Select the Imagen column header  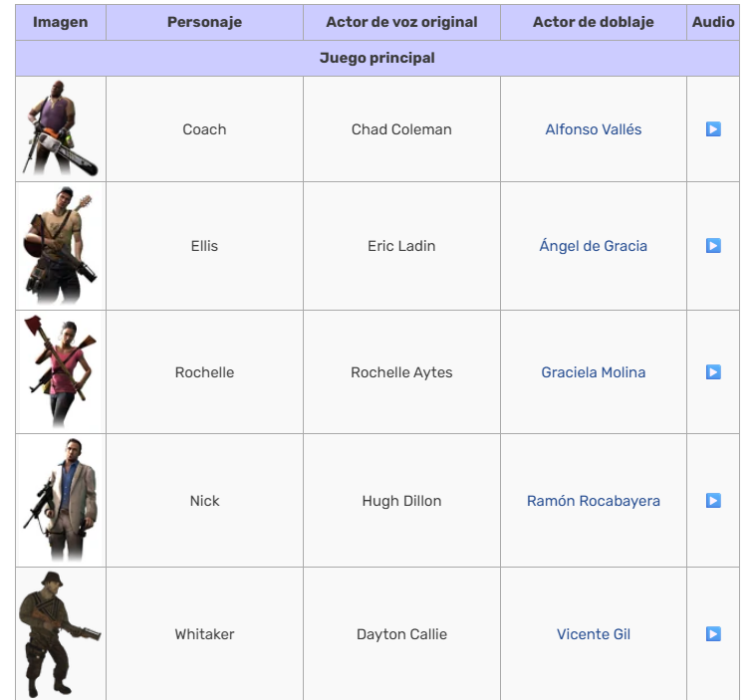[61, 22]
